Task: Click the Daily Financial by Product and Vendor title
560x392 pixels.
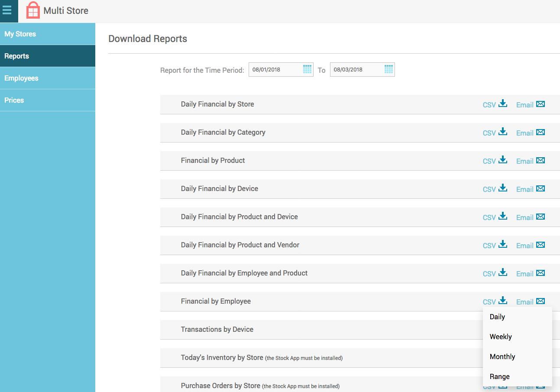Action: point(240,245)
